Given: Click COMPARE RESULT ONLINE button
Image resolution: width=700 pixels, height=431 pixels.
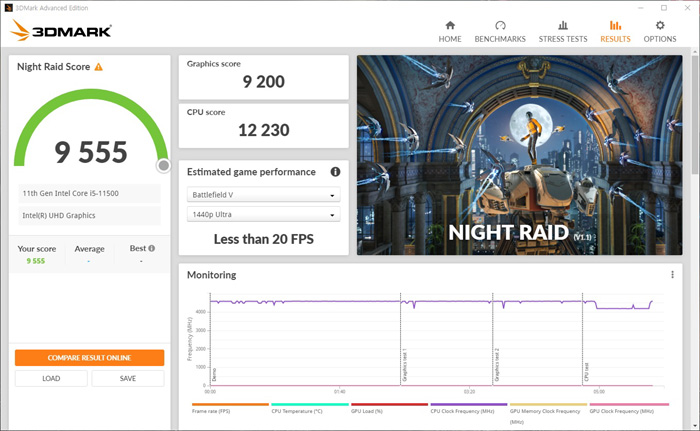Looking at the screenshot, I should pyautogui.click(x=89, y=358).
